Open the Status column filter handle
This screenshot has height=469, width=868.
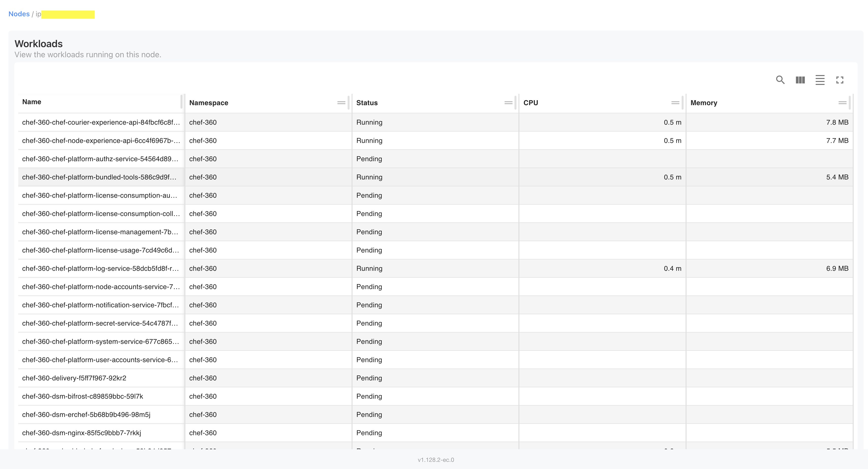[x=509, y=102]
